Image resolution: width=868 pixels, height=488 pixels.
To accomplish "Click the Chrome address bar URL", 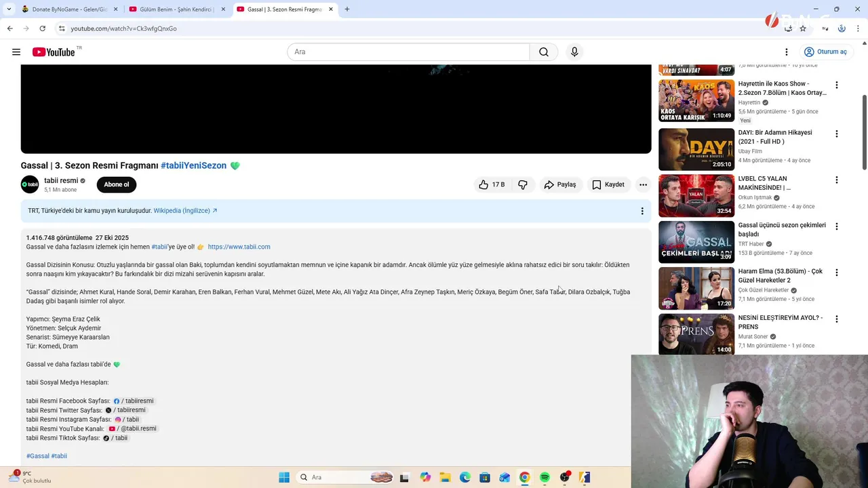I will (124, 28).
